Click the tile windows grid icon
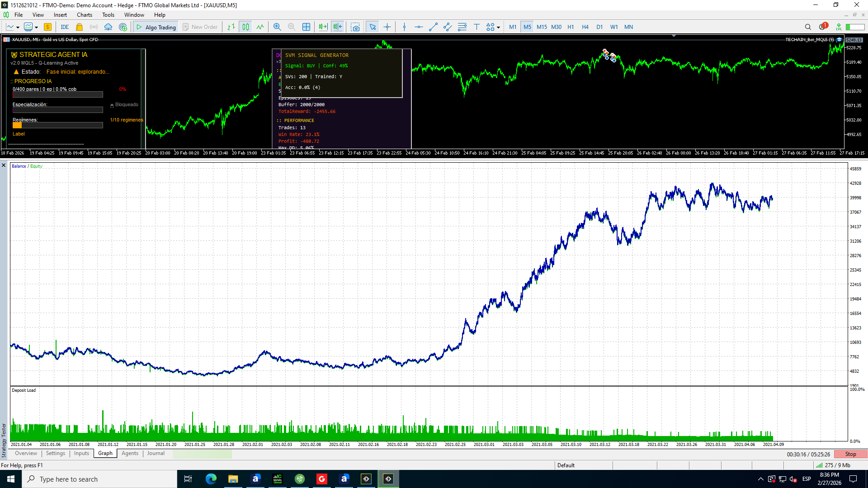This screenshot has width=868, height=488. 306,27
